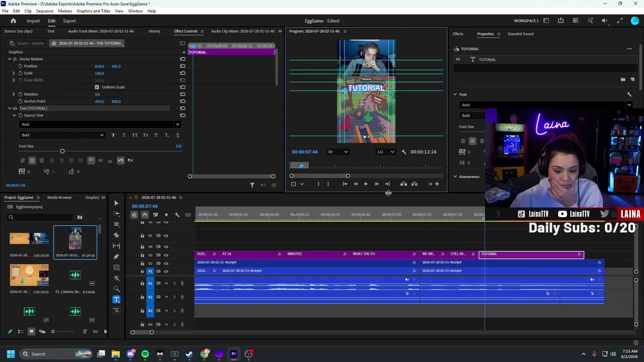Mute audio track A1
This screenshot has height=362, width=644.
click(x=167, y=284)
